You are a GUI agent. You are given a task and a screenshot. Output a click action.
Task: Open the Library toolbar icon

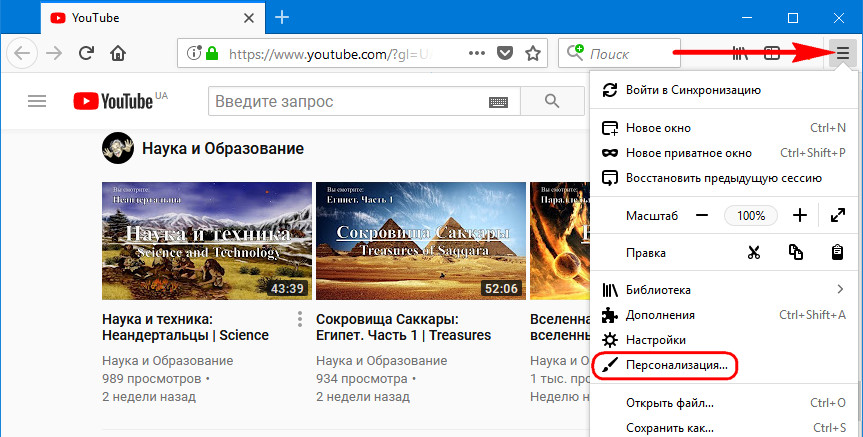[x=740, y=53]
